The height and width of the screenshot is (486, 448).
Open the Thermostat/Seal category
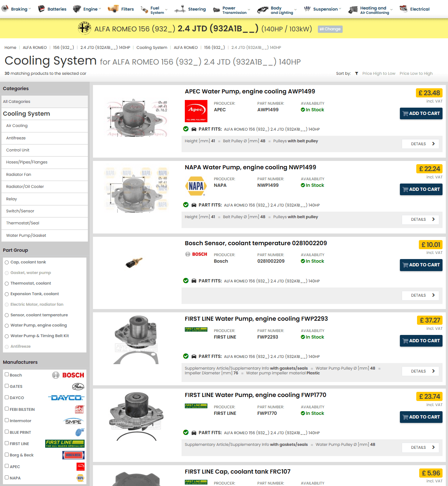(x=45, y=223)
